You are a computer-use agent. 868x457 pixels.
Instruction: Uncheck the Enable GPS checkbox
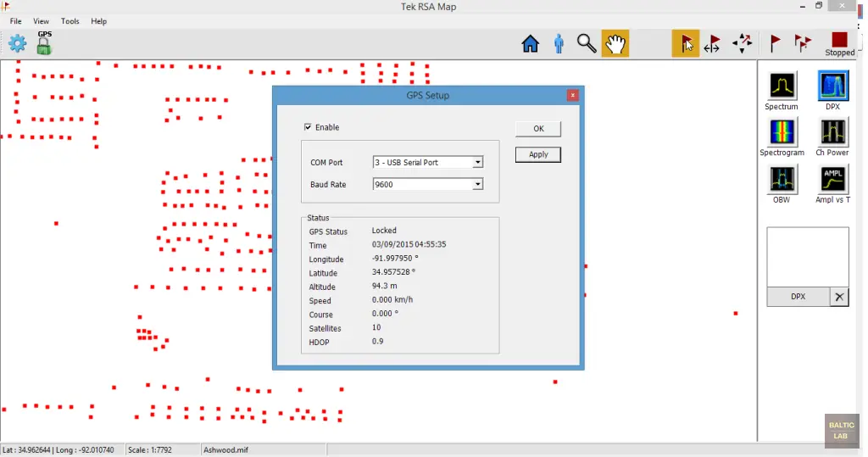click(x=308, y=127)
